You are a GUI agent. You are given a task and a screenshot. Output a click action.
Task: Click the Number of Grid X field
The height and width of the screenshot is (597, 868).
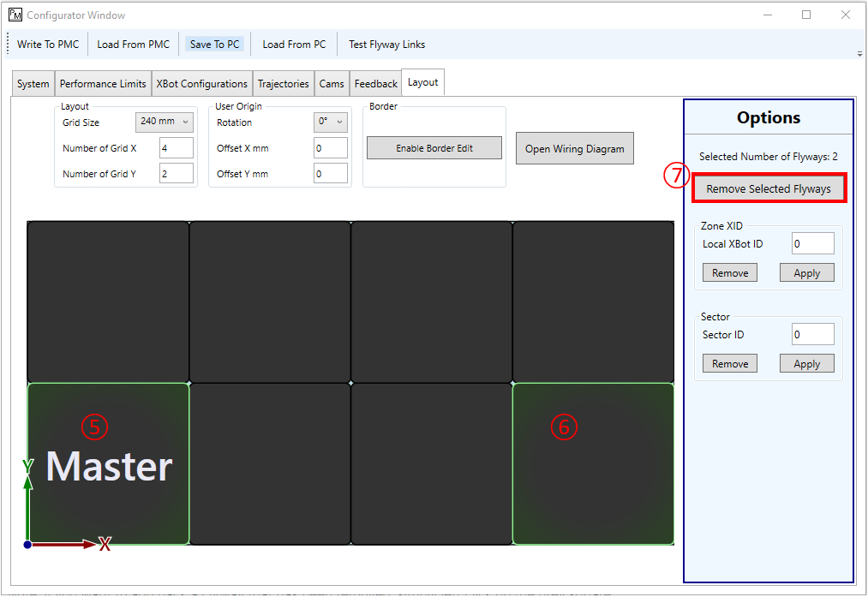pyautogui.click(x=176, y=148)
